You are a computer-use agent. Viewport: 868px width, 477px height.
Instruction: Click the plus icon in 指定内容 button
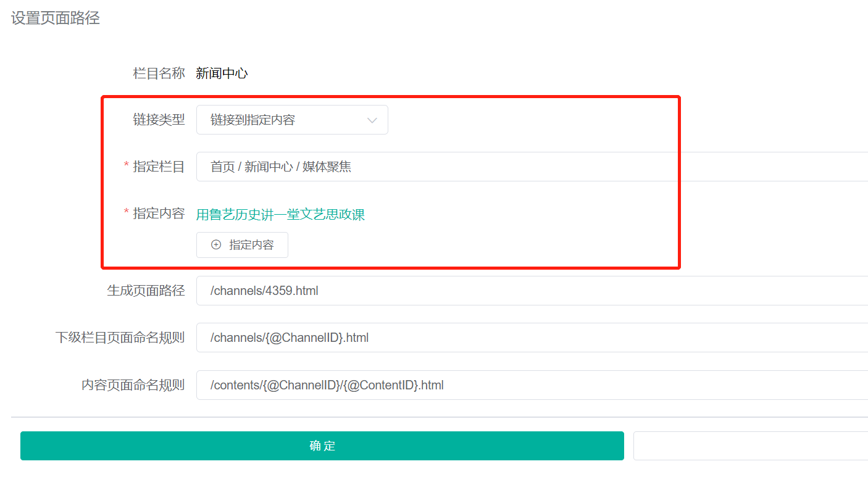point(216,245)
